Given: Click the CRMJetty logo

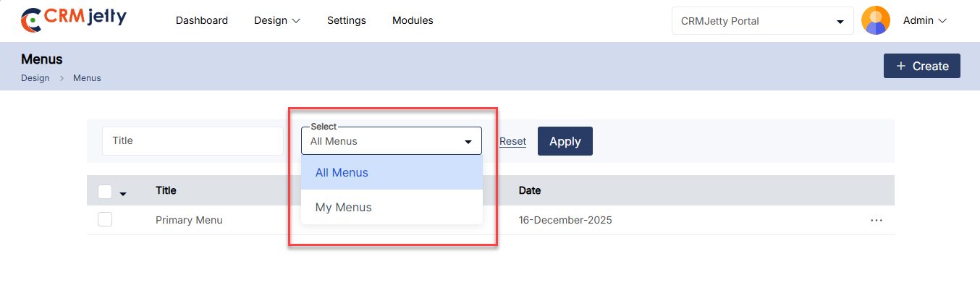Looking at the screenshot, I should [73, 20].
